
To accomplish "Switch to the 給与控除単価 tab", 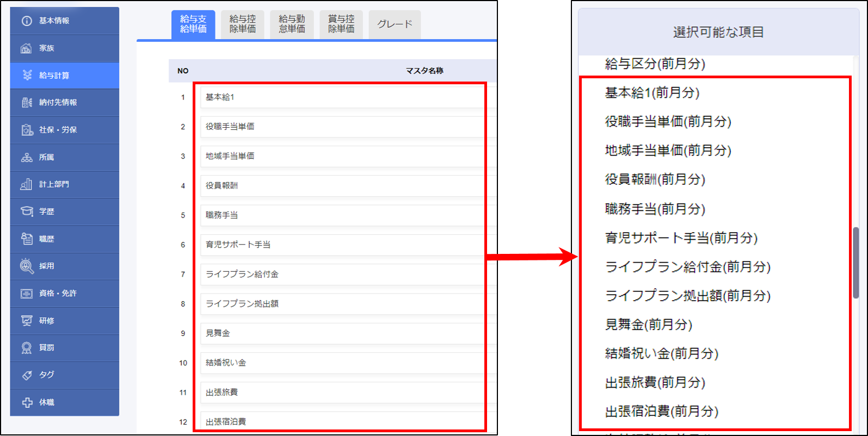I will tap(242, 24).
